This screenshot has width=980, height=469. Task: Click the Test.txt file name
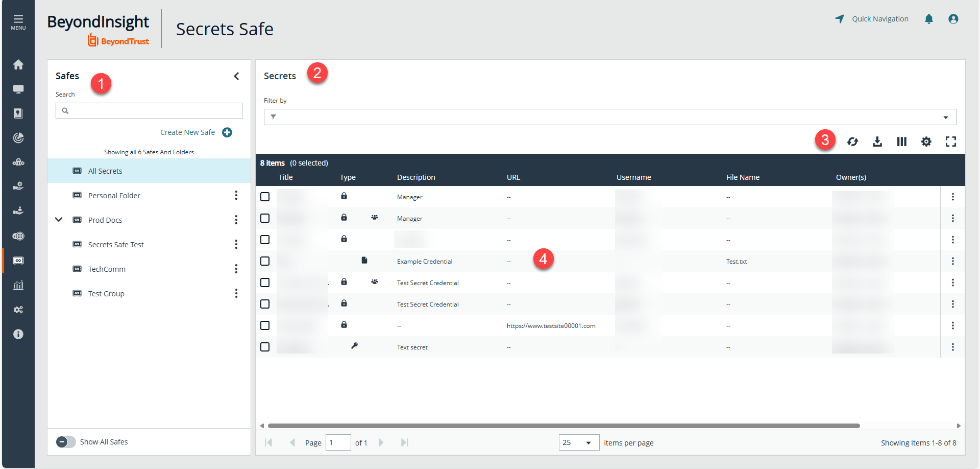(x=737, y=262)
